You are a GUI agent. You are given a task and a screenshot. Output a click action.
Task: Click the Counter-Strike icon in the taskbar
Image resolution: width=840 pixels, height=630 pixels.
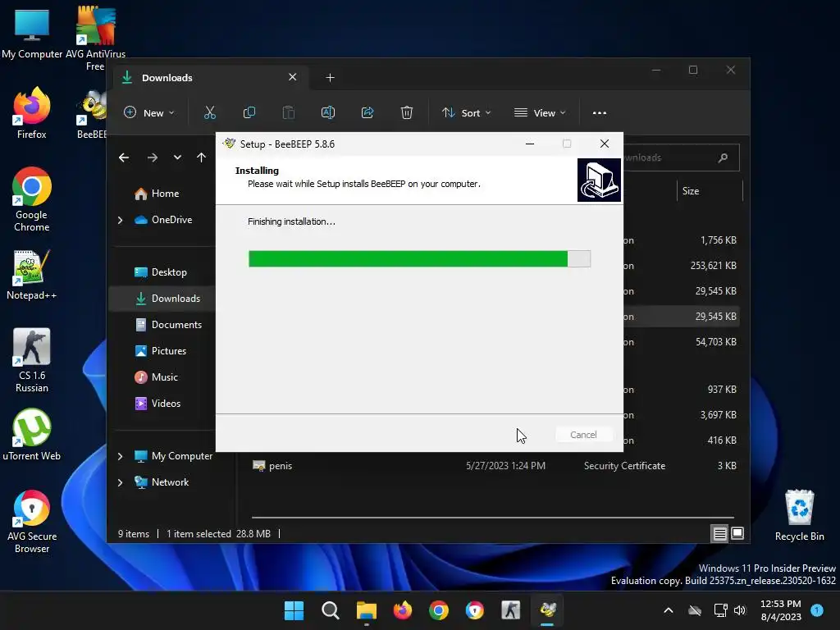click(x=510, y=610)
